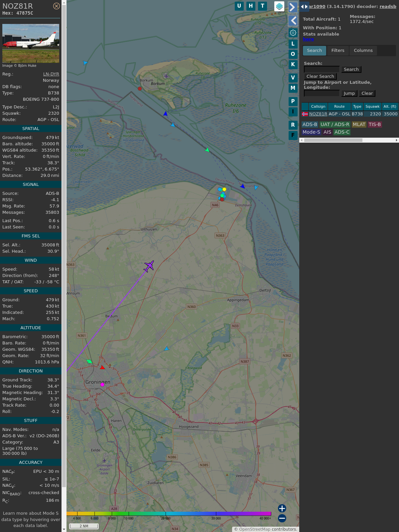Click the Jump button
Screen dimensions: 399x532
(349, 93)
